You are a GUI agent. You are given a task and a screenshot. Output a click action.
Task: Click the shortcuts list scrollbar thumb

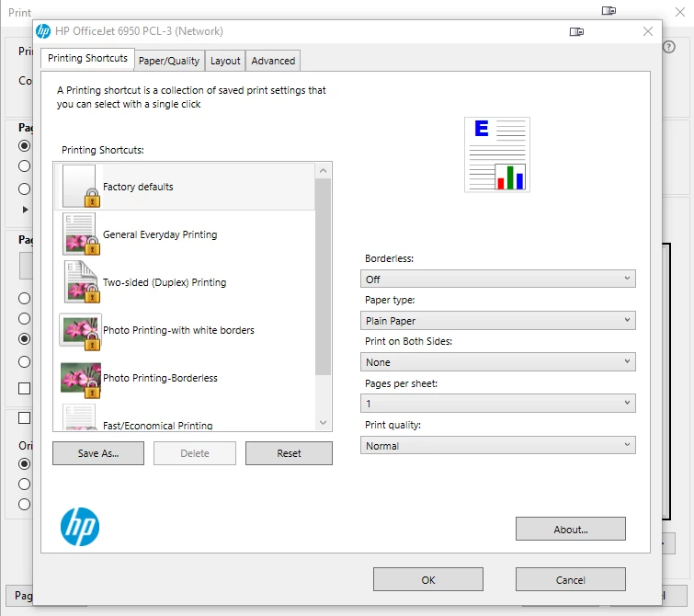(323, 277)
